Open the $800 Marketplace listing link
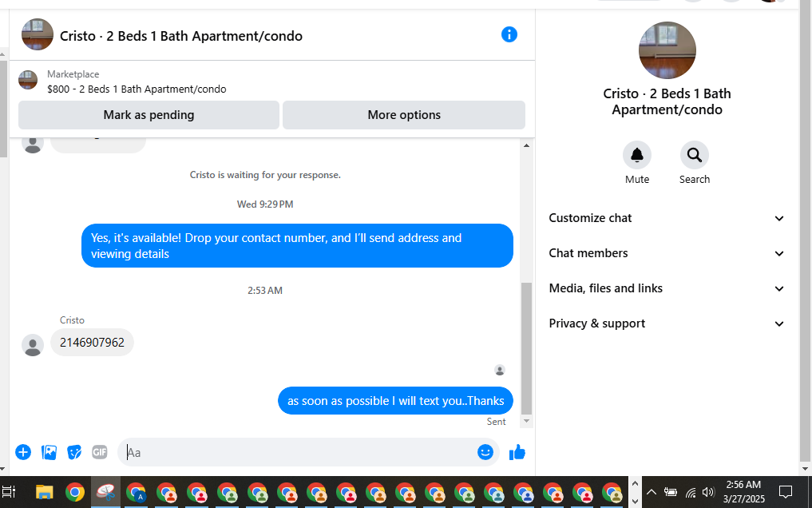Image resolution: width=812 pixels, height=508 pixels. 137,89
